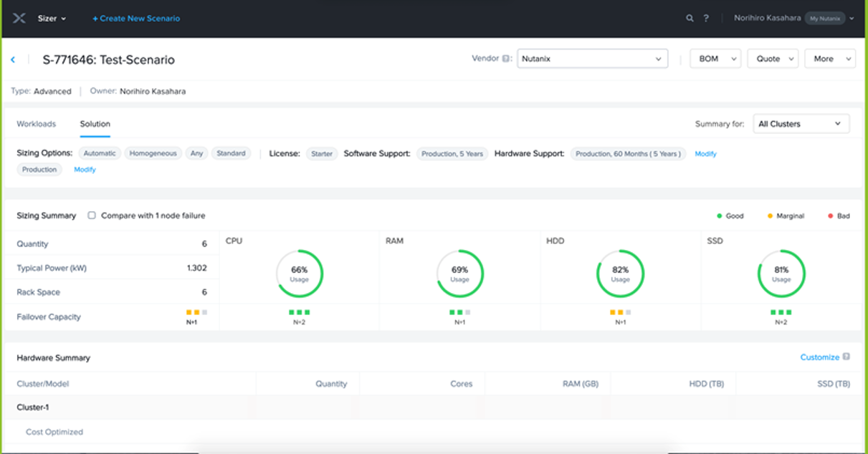The image size is (868, 454).
Task: Click the Automatic sizing option tag
Action: pos(99,153)
